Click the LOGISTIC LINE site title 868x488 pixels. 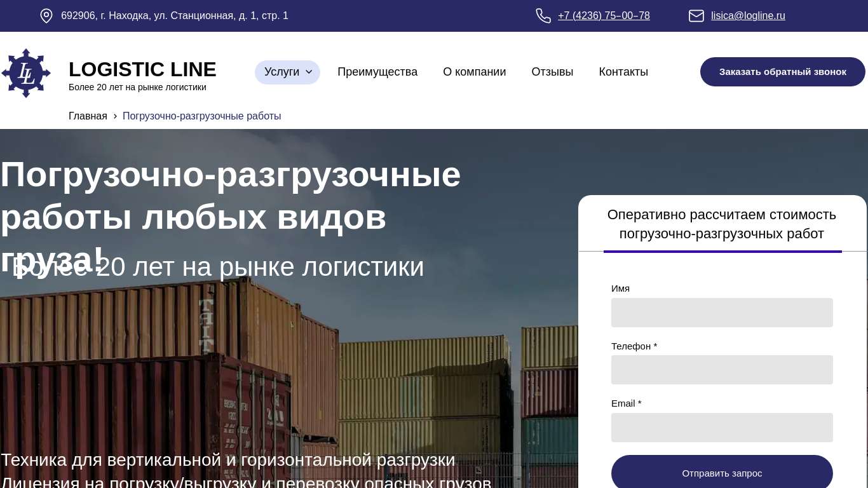click(142, 69)
